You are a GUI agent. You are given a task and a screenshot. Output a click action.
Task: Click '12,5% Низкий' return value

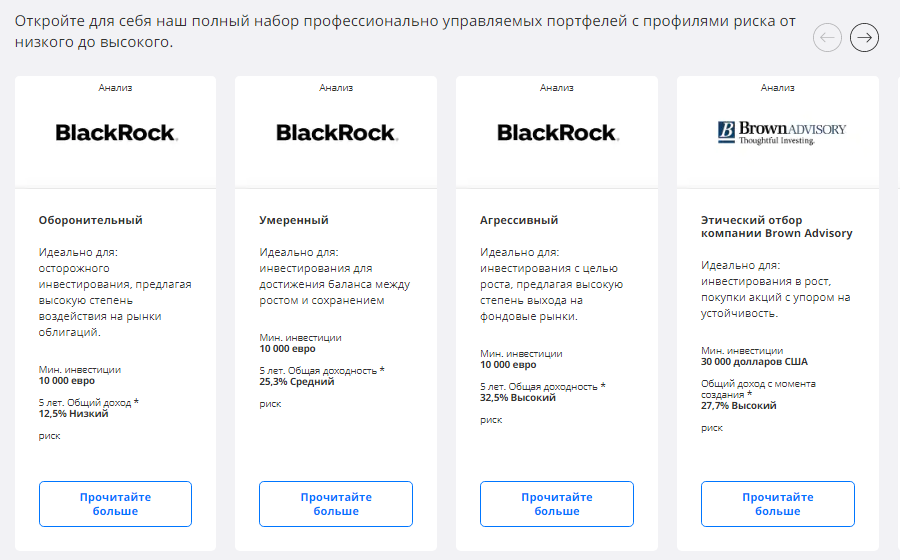coord(73,414)
